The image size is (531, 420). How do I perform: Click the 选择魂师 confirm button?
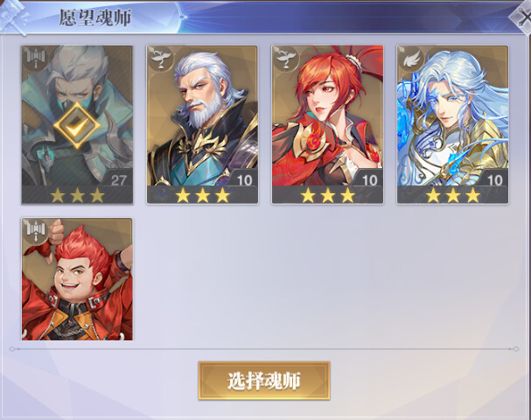coord(264,381)
